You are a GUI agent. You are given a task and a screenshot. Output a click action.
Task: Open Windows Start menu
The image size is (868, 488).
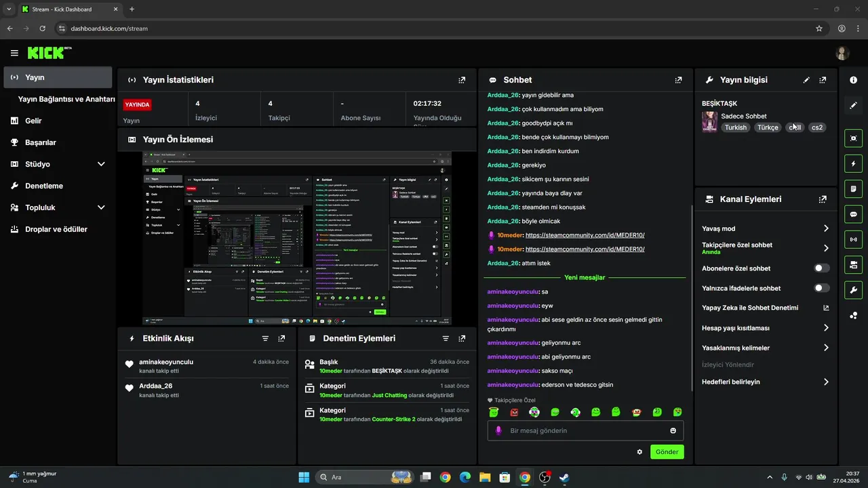(304, 477)
